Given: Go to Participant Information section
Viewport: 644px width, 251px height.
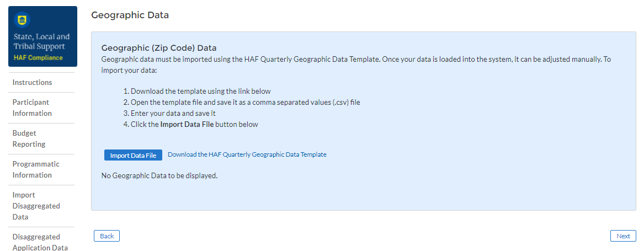Looking at the screenshot, I should click(x=32, y=108).
